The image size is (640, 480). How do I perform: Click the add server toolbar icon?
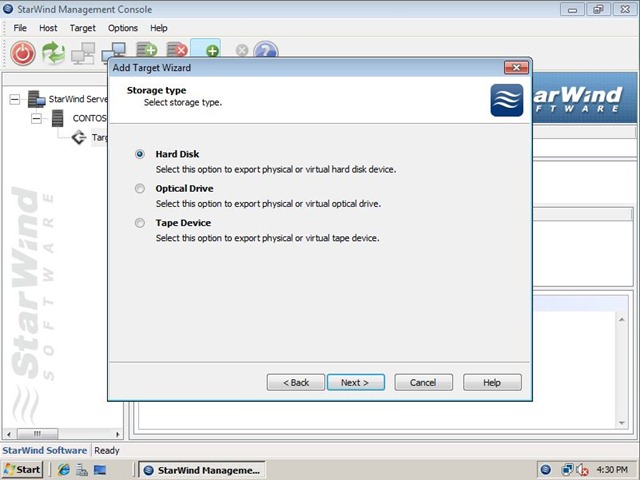147,49
